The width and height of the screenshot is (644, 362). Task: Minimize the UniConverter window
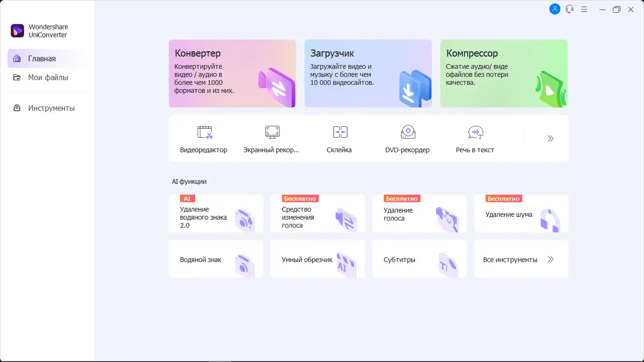tap(602, 9)
